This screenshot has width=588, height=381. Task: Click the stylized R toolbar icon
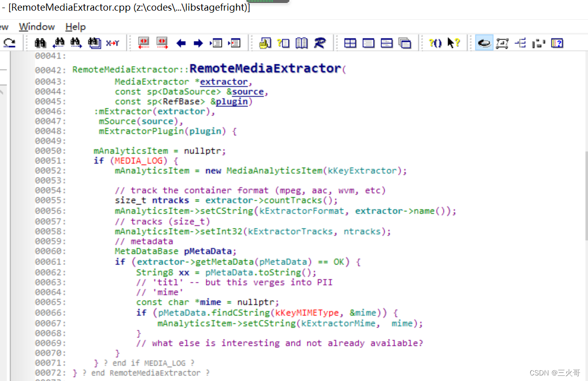coord(320,43)
